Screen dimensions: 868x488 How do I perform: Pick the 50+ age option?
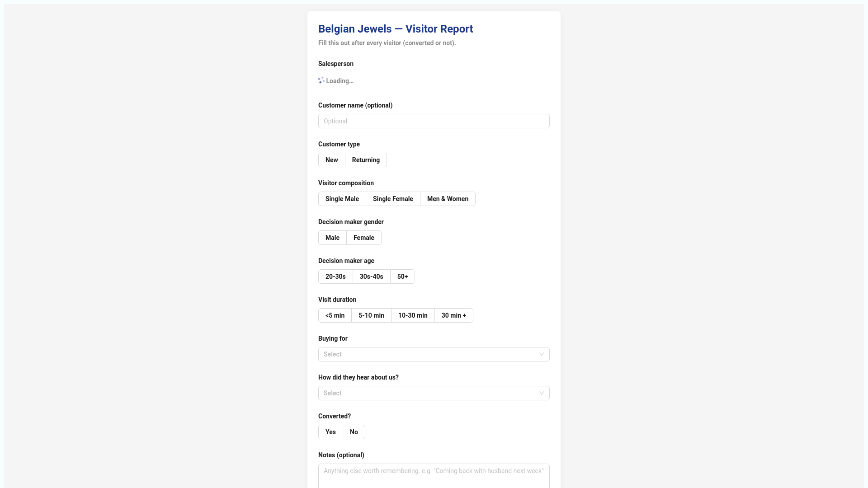coord(402,277)
